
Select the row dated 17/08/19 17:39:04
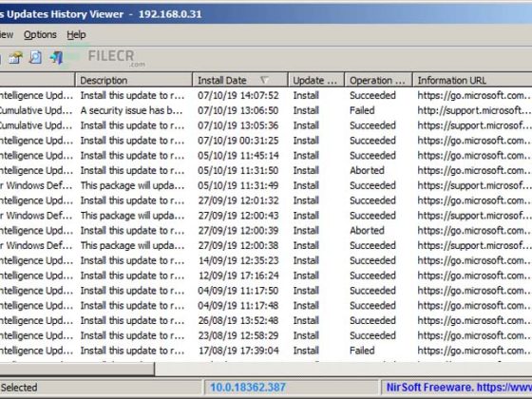point(266,351)
